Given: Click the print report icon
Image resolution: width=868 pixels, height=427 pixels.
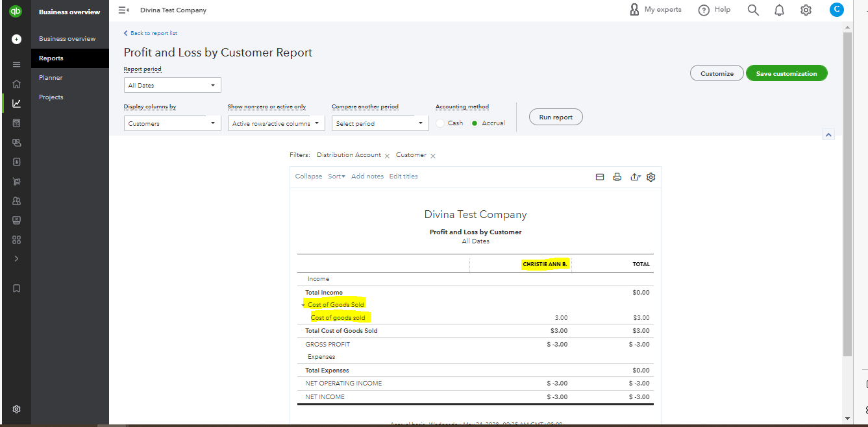Looking at the screenshot, I should 617,177.
